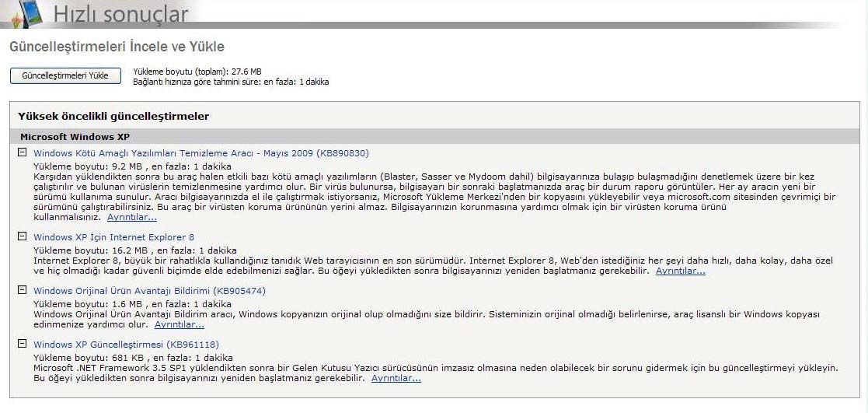Screen dimensions: 868x413
Task: Select the Microsoft Windows XP category bar
Action: coord(435,136)
